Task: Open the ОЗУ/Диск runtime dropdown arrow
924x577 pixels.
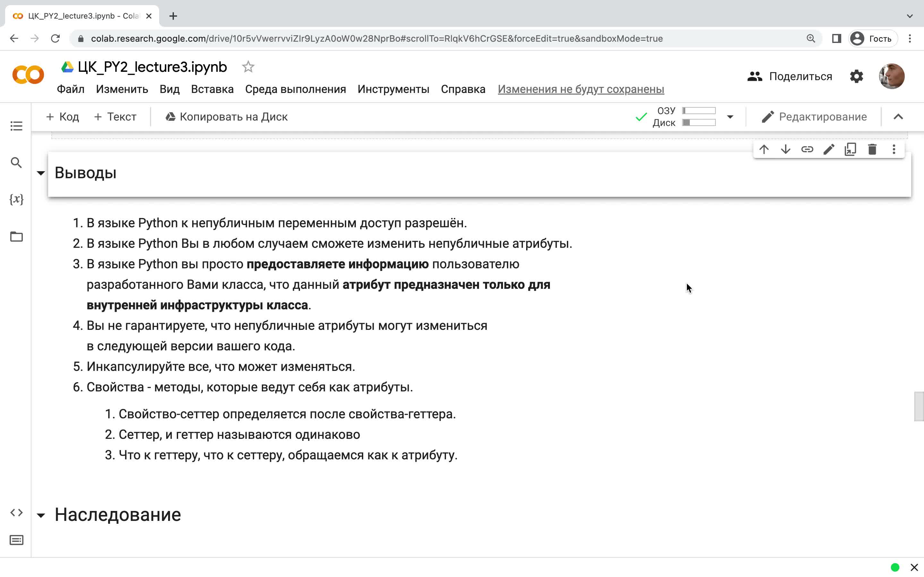Action: coord(730,117)
